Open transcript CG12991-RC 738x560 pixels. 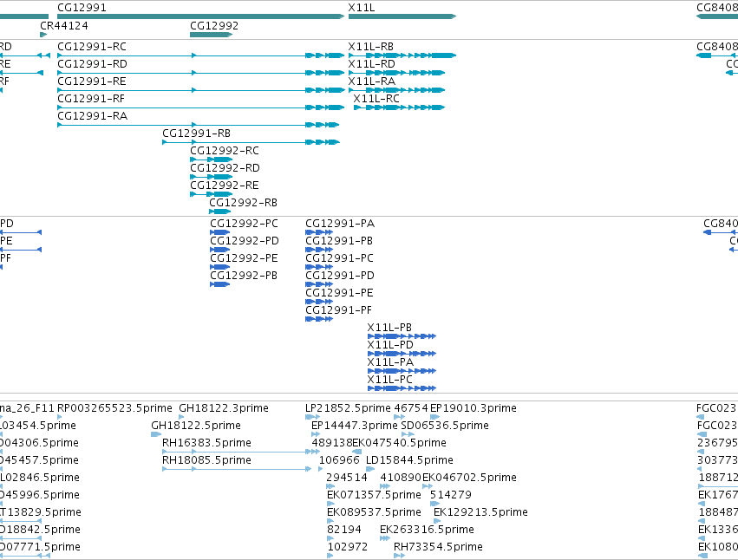point(92,47)
